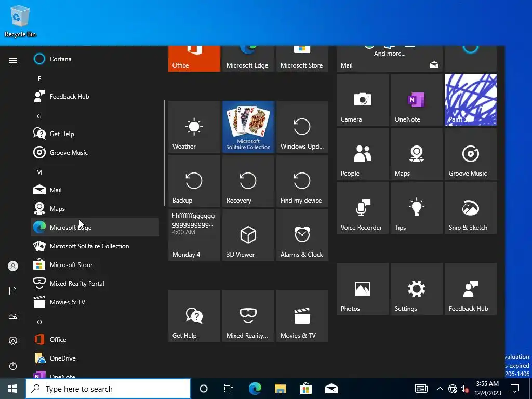Open Task View on the taskbar

tap(229, 389)
